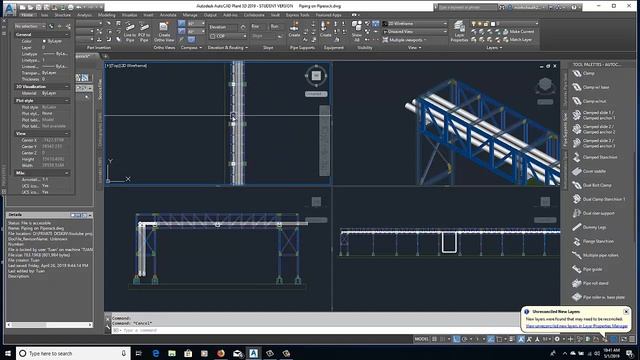Open the Analysis ribbon tab
640x360 pixels.
84,15
